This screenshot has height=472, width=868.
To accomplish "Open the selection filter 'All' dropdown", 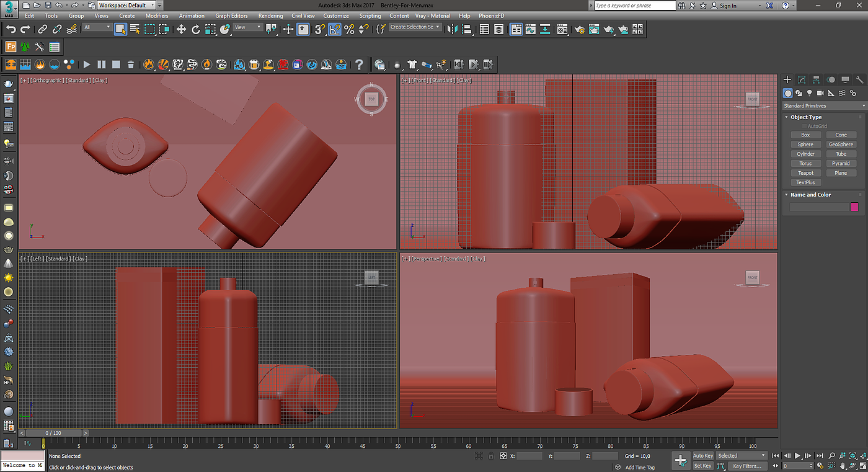I will 97,27.
